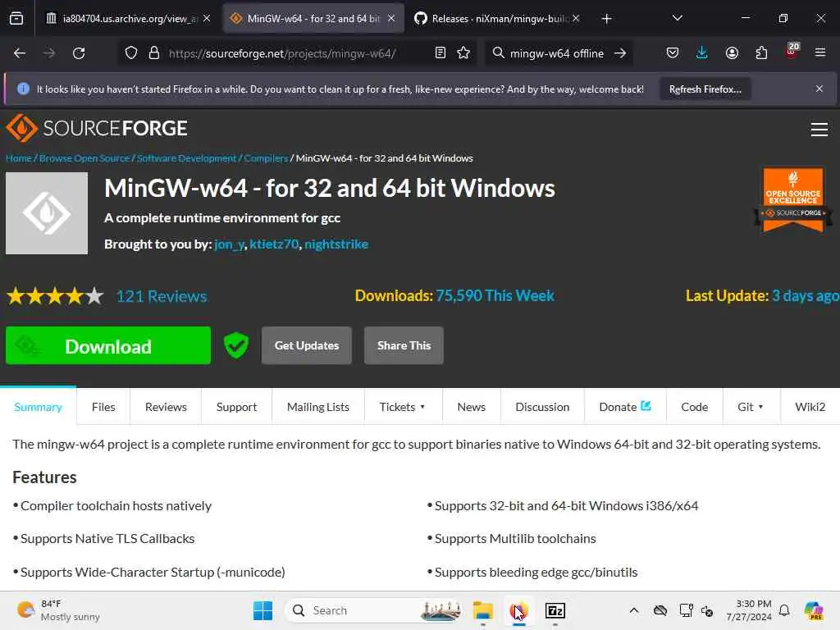Open the Wiki2 tab
840x630 pixels.
tap(810, 407)
